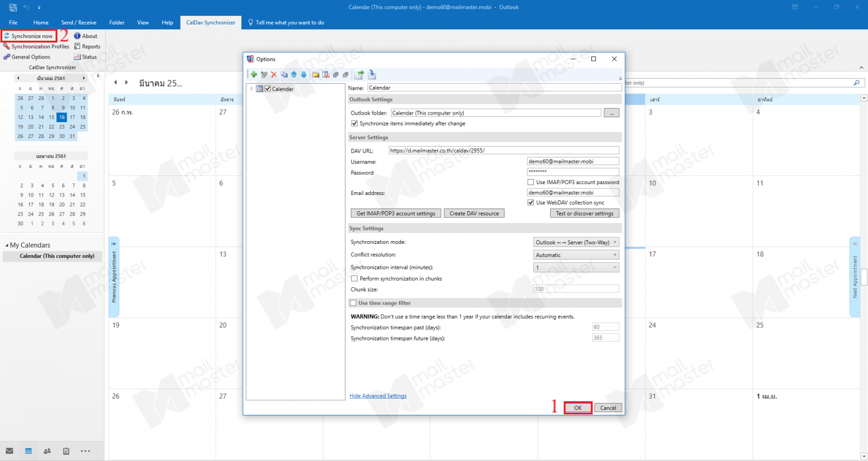Click the expand all nodes icon

pyautogui.click(x=336, y=74)
